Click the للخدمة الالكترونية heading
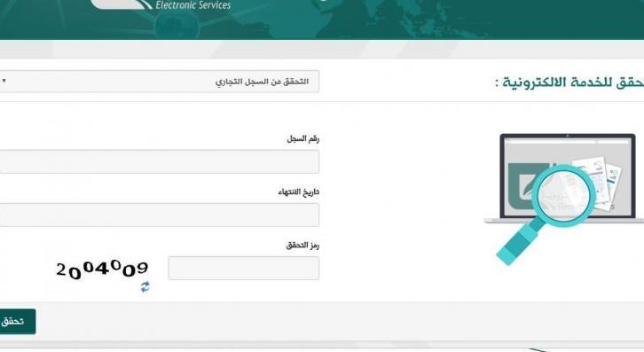The image size is (644, 352). [558, 82]
